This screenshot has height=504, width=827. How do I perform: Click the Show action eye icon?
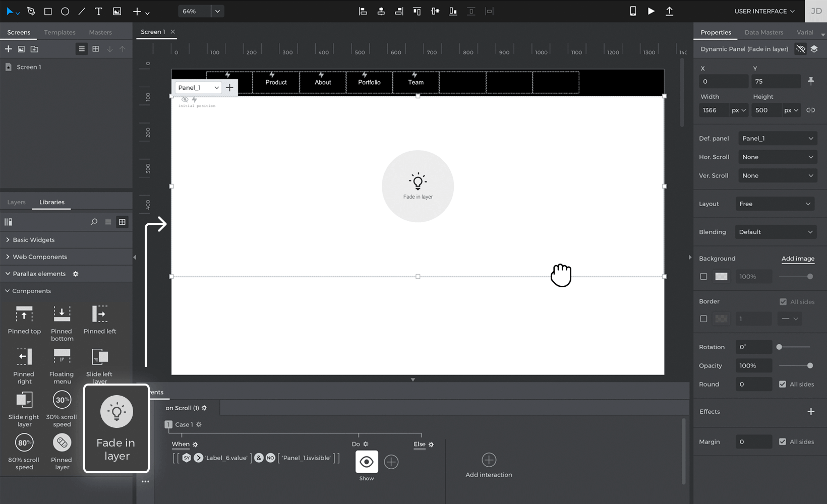367,462
